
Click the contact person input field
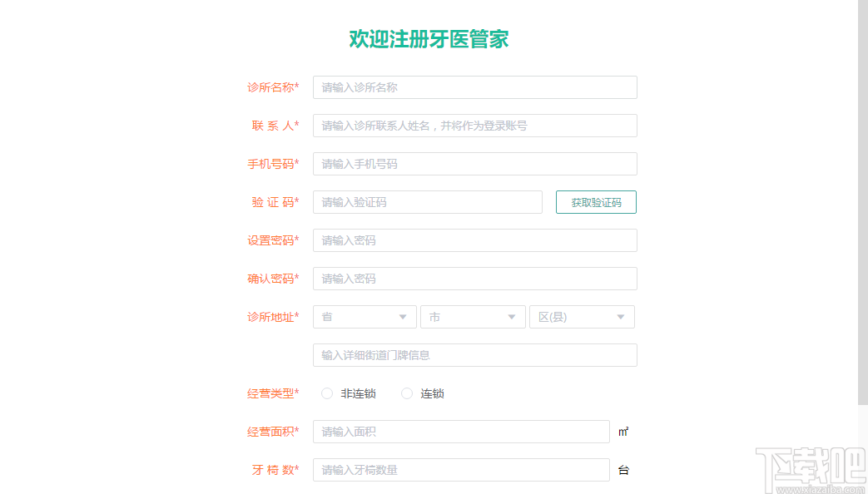pyautogui.click(x=474, y=125)
